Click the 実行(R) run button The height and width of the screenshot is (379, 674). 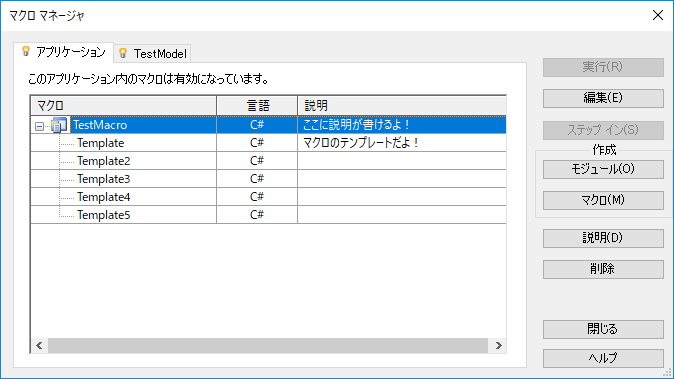[603, 67]
